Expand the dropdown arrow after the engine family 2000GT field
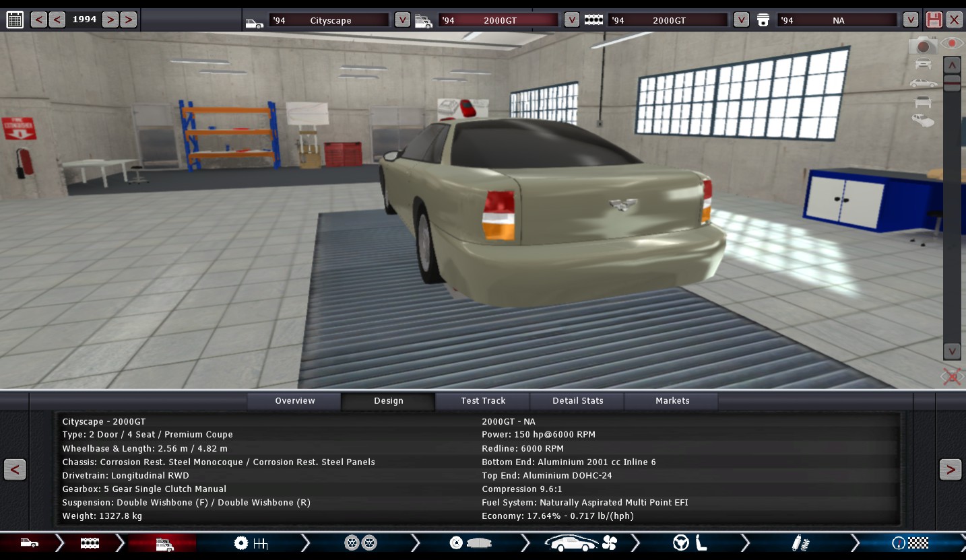Viewport: 966px width, 560px height. pyautogui.click(x=742, y=20)
